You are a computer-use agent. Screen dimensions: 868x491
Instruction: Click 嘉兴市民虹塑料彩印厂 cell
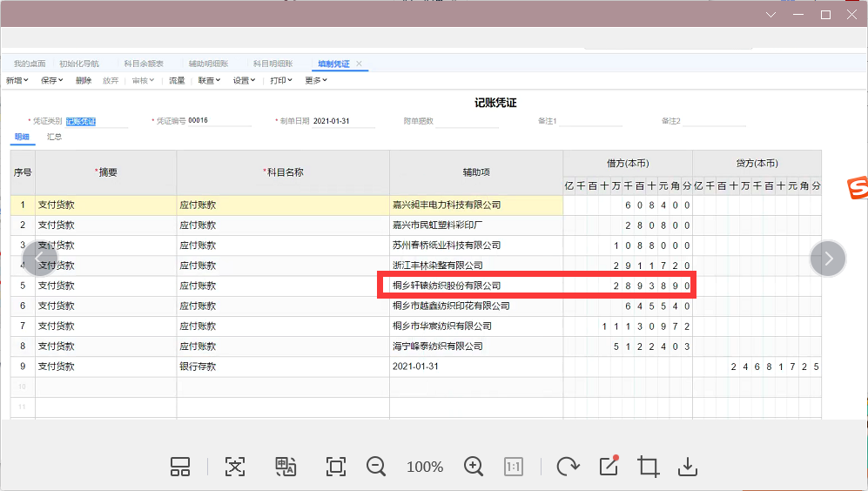tap(476, 225)
